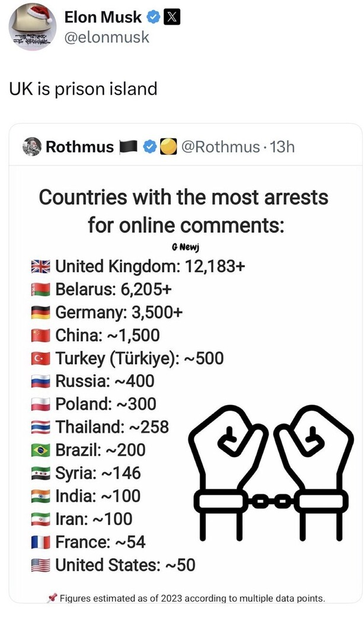364x618 pixels.
Task: Click the black flag next to Rothmus
Action: 129,146
